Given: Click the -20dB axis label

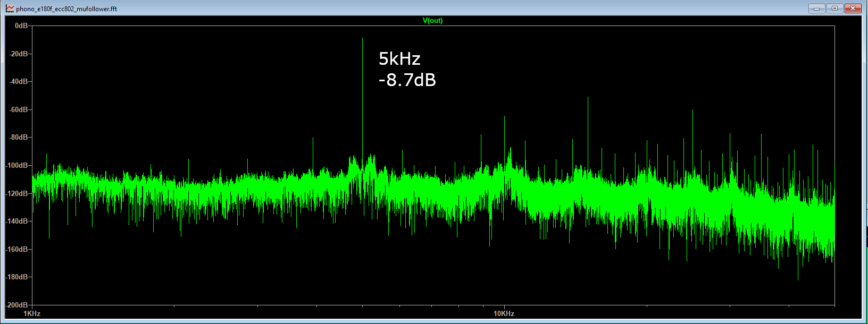Looking at the screenshot, I should pos(19,54).
